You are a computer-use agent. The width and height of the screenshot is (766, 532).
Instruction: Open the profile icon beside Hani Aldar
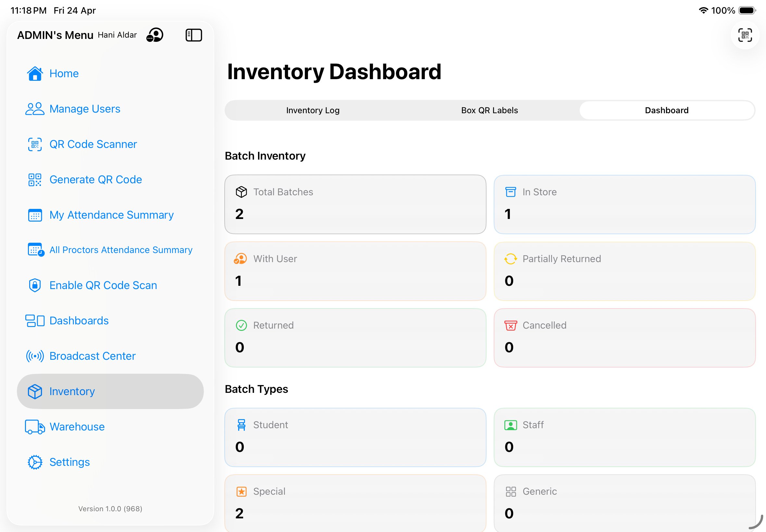[155, 35]
